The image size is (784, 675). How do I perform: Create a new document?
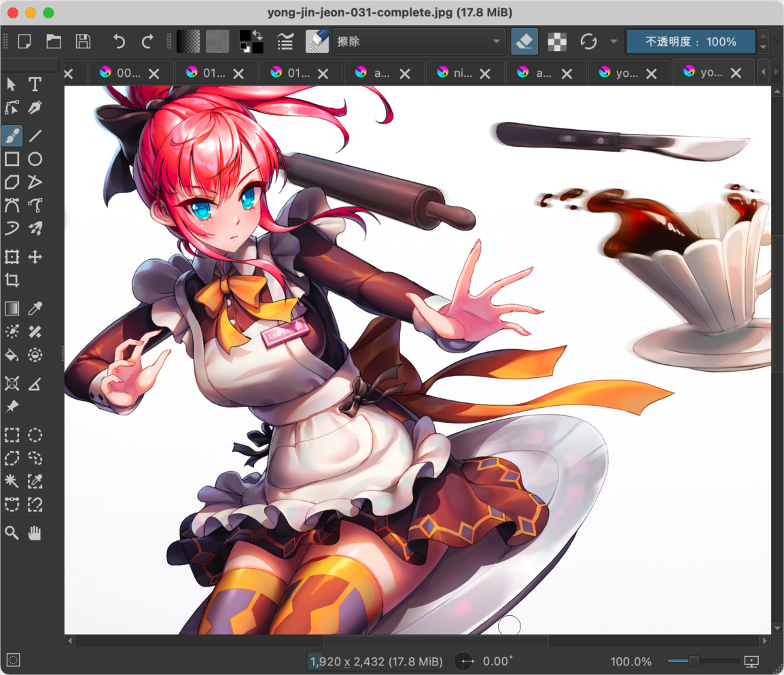tap(24, 41)
